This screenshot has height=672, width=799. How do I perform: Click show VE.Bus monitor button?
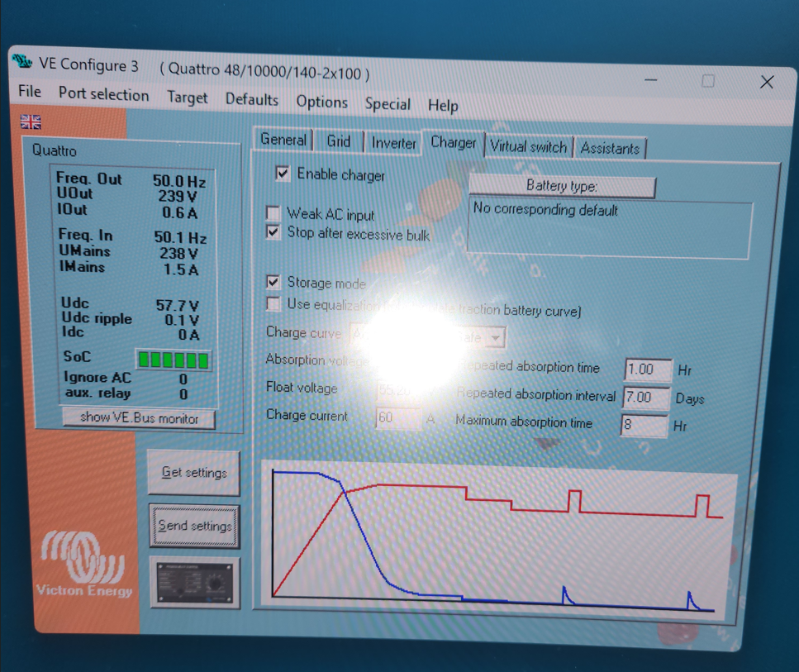pos(139,417)
